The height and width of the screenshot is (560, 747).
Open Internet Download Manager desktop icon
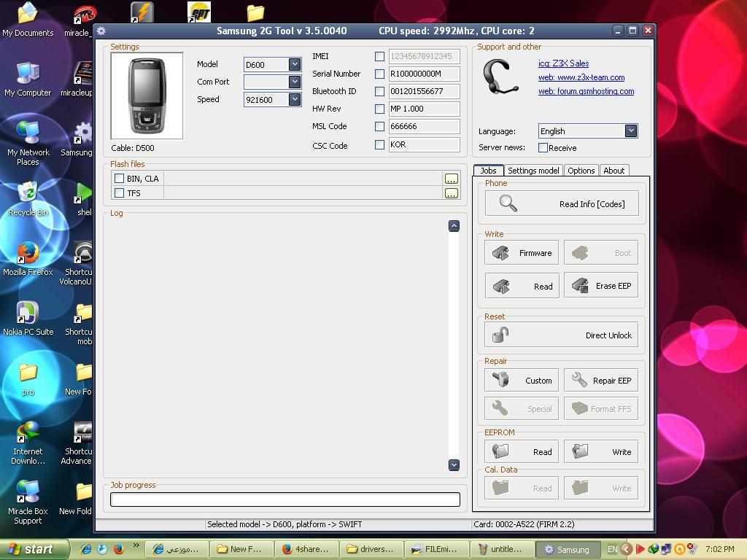coord(28,443)
